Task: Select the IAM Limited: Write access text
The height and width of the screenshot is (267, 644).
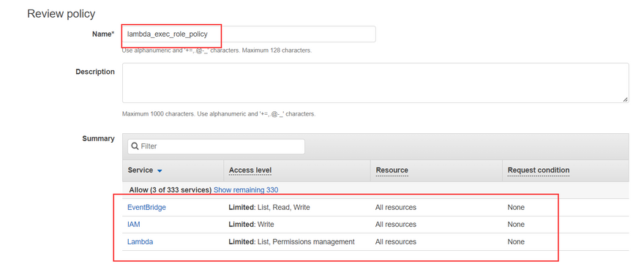Action: pos(251,225)
